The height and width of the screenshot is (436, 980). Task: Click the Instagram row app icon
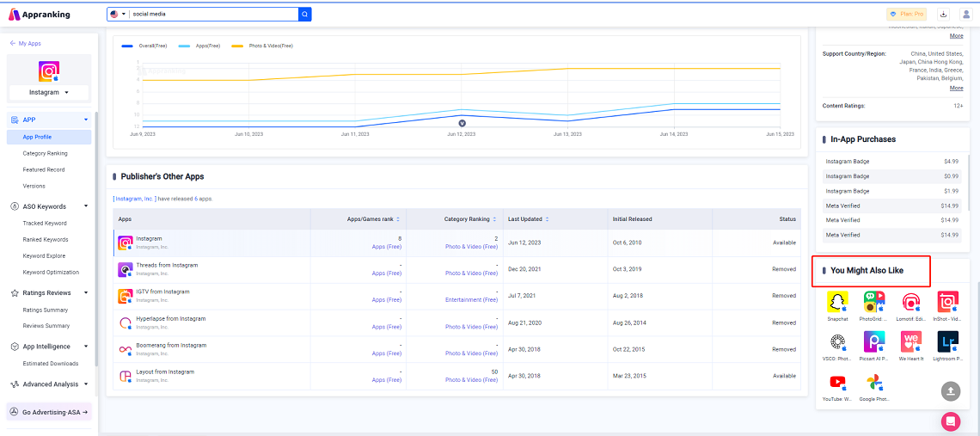[126, 243]
